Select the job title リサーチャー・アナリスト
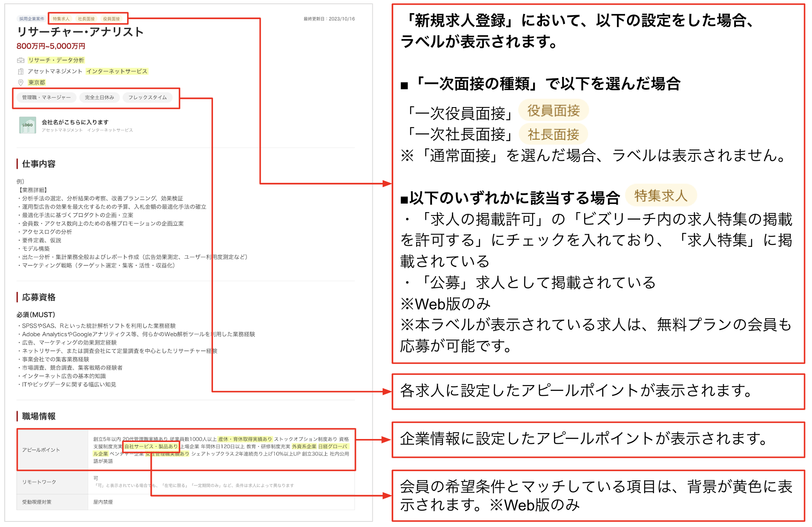The height and width of the screenshot is (527, 812). [x=80, y=32]
